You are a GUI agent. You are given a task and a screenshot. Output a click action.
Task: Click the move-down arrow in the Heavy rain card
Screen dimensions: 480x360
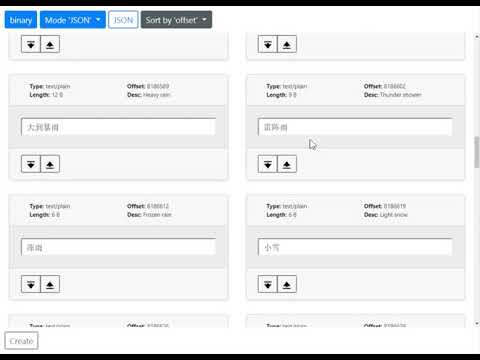[x=31, y=164]
